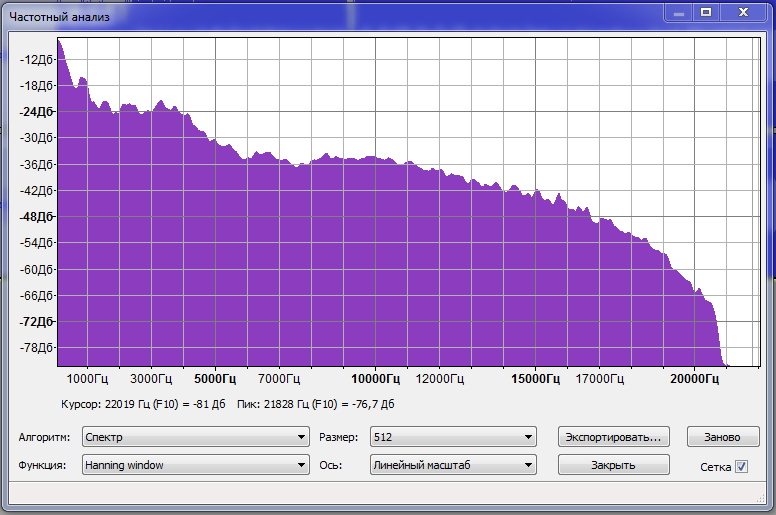Click the -60Дб axis label
Image resolution: width=776 pixels, height=515 pixels.
[x=36, y=270]
